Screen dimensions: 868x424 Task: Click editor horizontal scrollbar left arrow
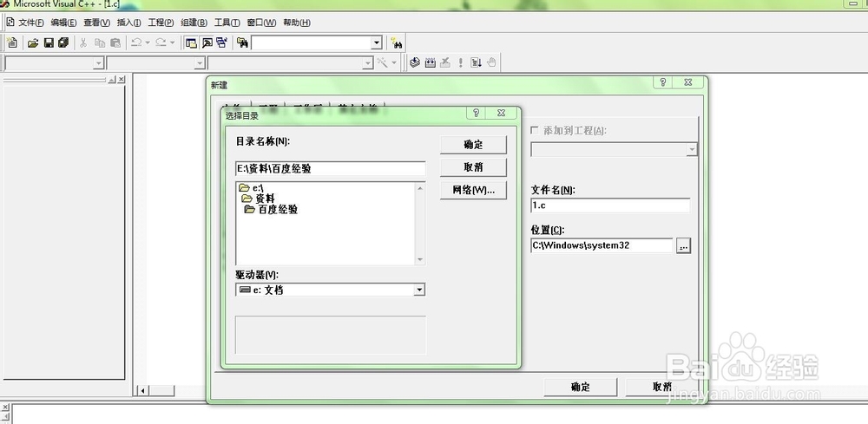pyautogui.click(x=143, y=391)
